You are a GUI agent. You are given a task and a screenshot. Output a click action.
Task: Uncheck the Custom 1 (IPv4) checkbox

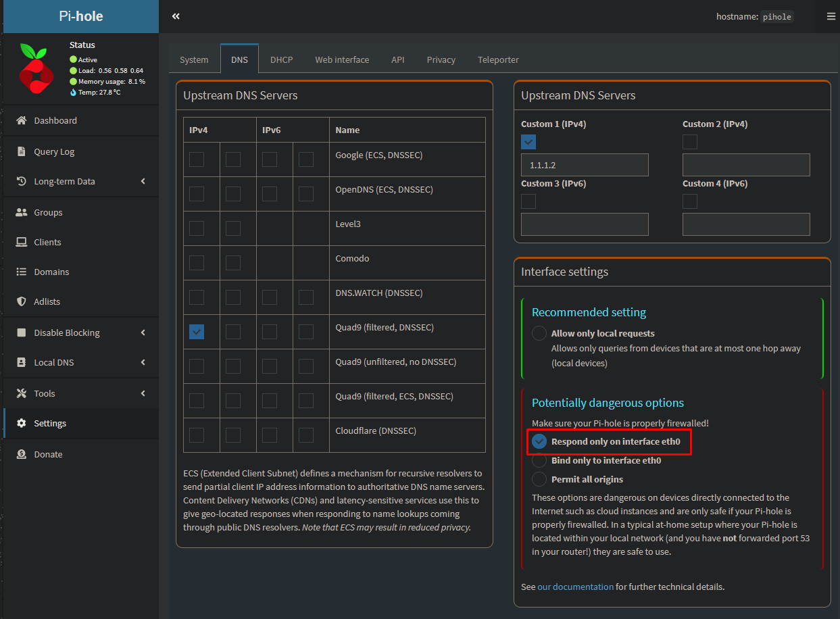(528, 142)
